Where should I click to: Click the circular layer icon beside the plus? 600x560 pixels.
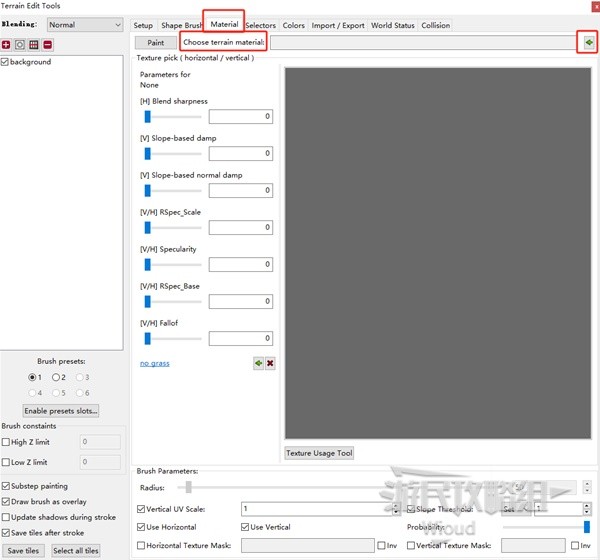pyautogui.click(x=20, y=45)
